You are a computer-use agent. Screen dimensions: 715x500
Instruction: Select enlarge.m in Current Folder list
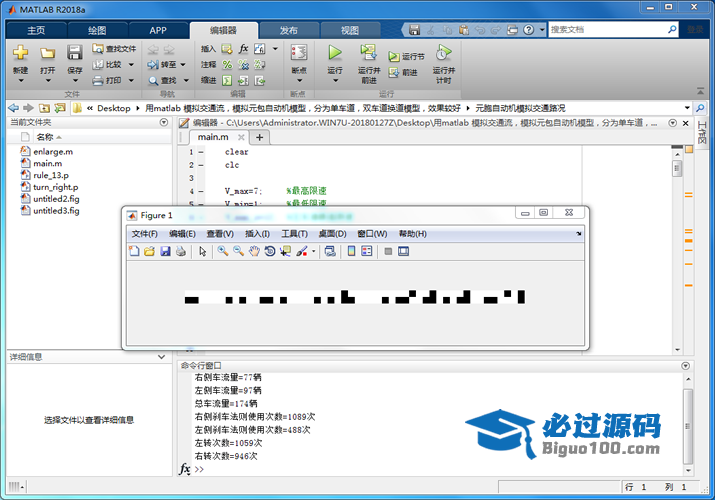pos(53,151)
